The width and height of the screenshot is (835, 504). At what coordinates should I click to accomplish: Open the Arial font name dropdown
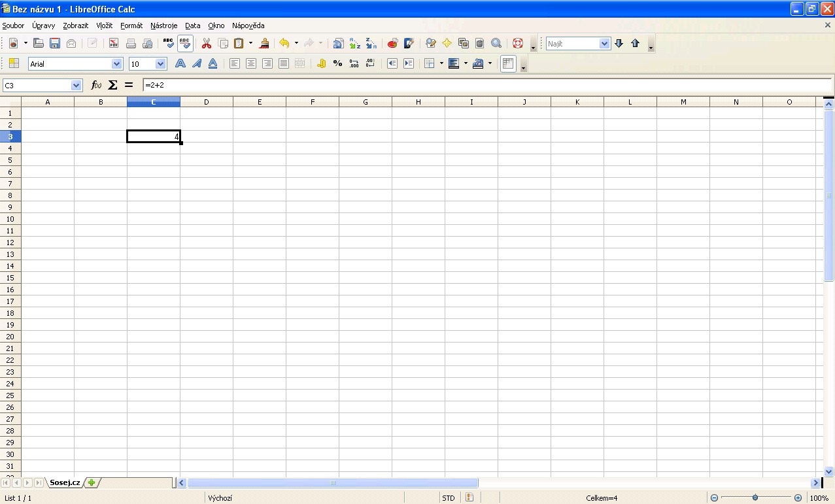click(117, 64)
